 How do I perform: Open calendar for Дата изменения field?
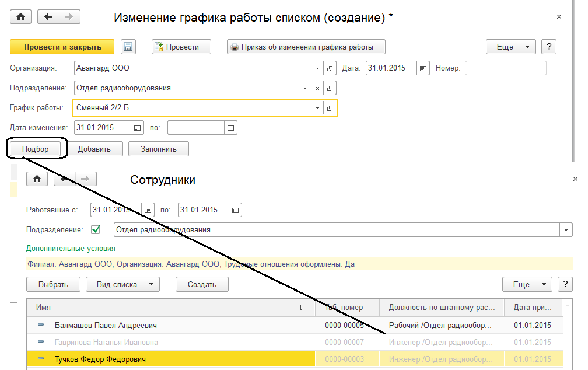tap(138, 127)
